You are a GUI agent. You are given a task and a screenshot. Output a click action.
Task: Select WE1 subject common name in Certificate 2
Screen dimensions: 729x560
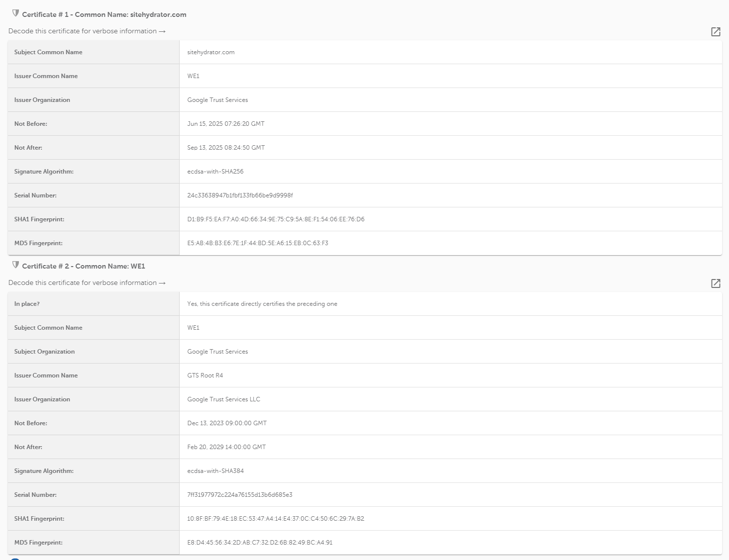tap(193, 328)
